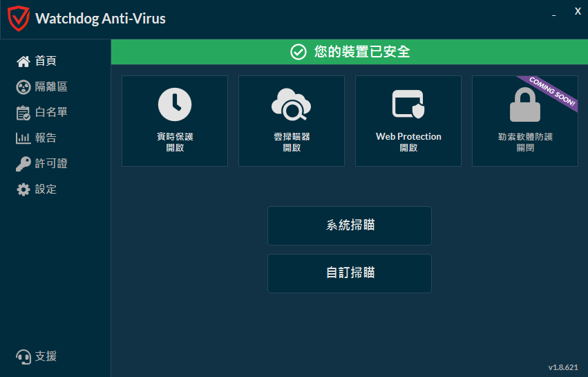Click the whitelist clipboard icon
Image resolution: width=588 pixels, height=377 pixels.
point(23,113)
